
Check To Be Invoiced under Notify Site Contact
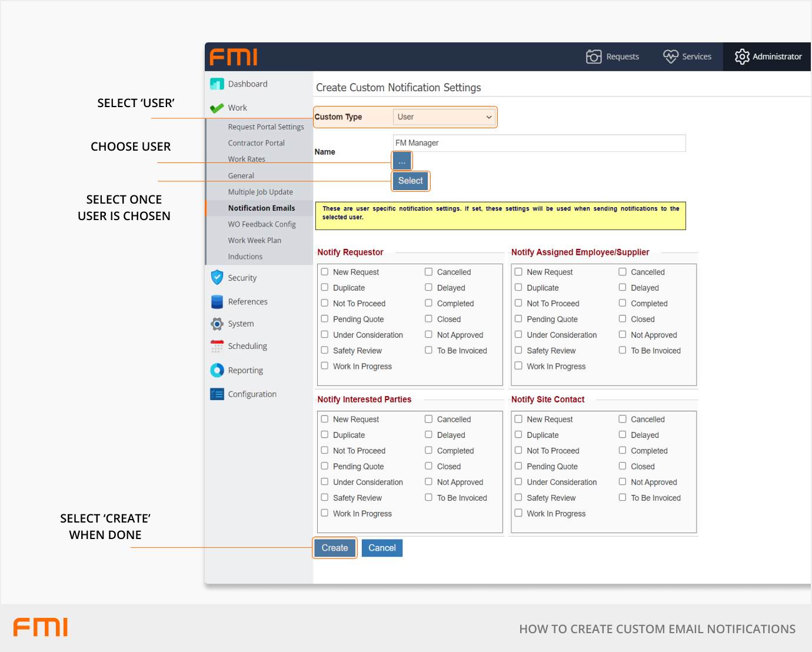pos(623,497)
